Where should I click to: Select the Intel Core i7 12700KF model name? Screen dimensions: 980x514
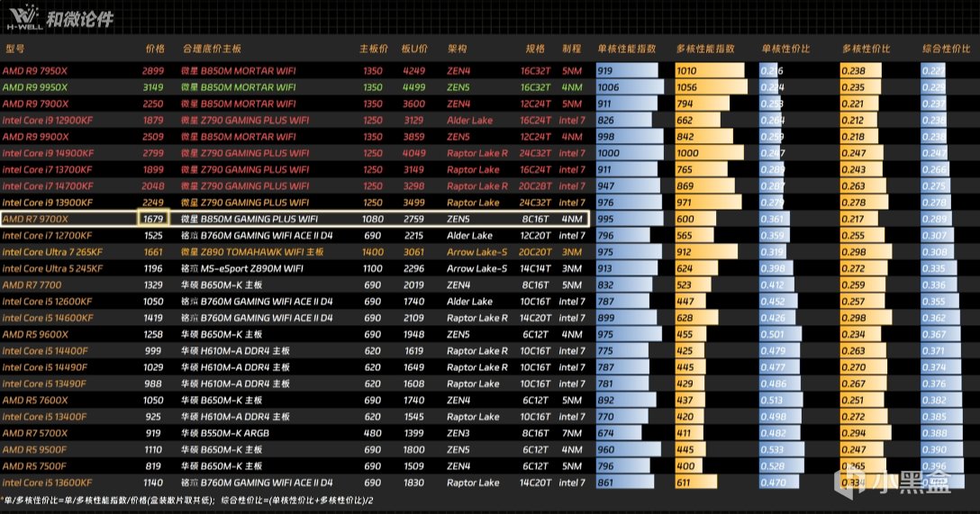point(48,236)
